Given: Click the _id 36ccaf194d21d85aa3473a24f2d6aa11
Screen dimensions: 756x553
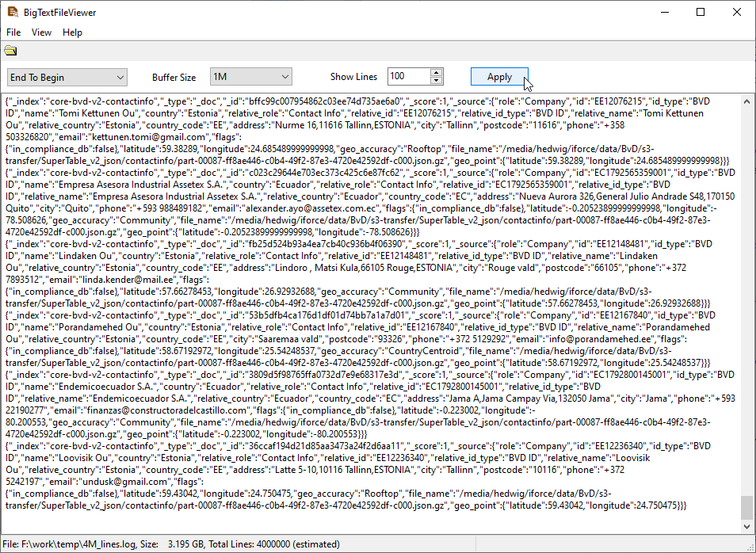Looking at the screenshot, I should (324, 446).
